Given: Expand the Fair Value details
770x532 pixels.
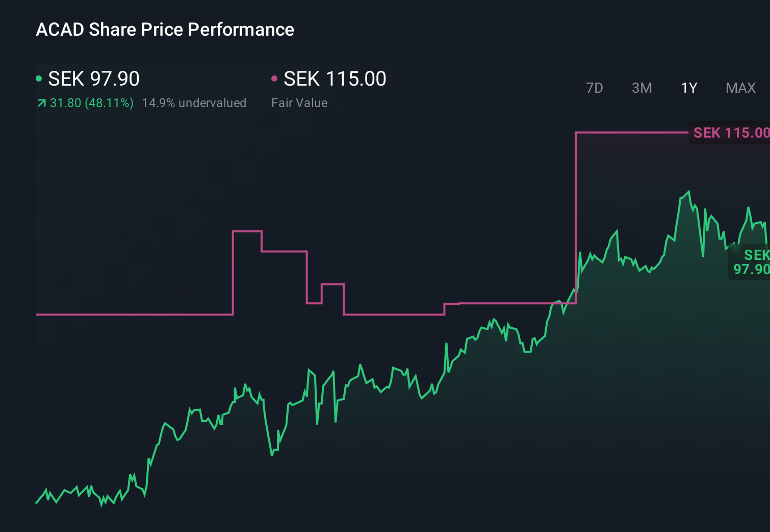Looking at the screenshot, I should point(300,102).
